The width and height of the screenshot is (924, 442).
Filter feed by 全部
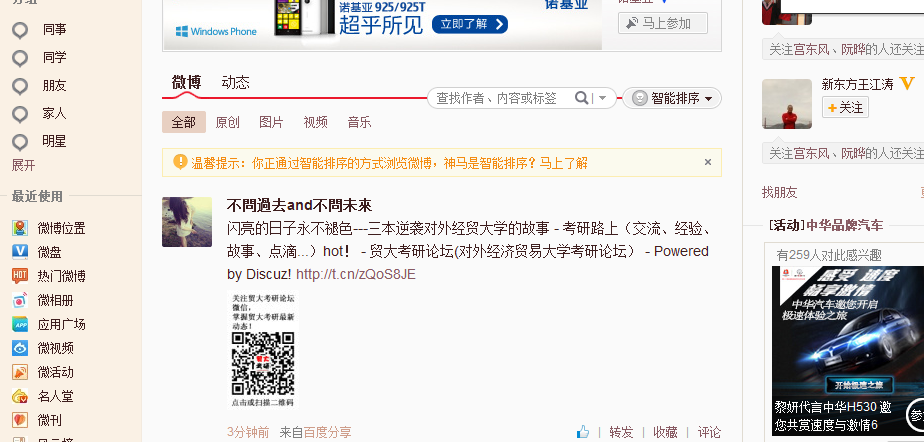(x=184, y=122)
